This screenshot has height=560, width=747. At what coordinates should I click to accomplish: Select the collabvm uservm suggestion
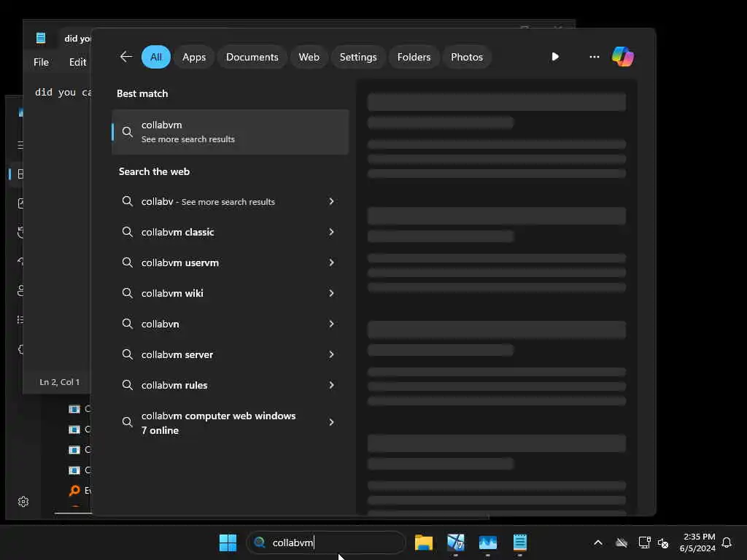point(230,262)
